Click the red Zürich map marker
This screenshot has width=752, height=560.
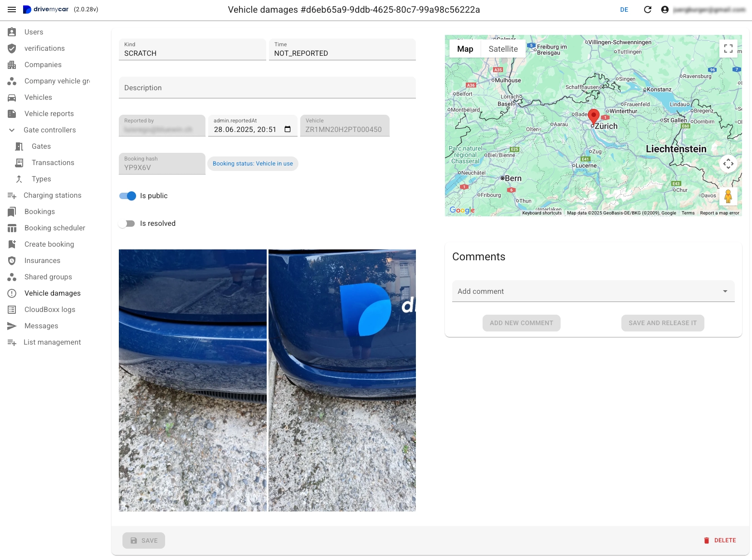[x=593, y=116]
